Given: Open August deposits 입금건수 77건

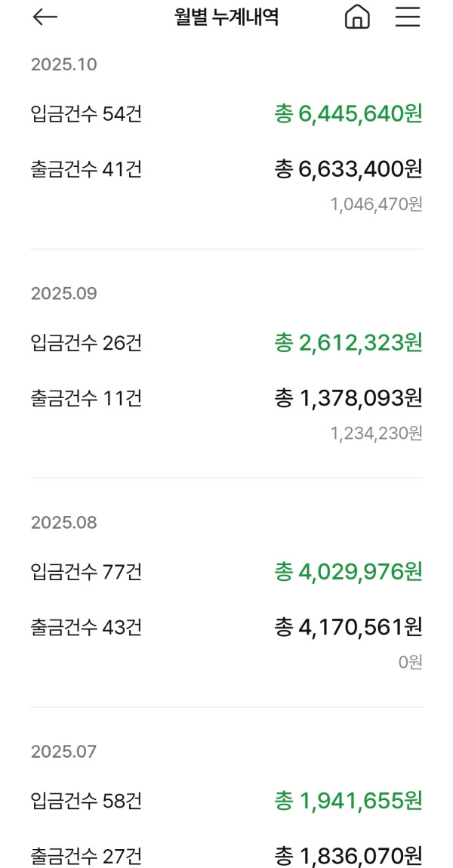Looking at the screenshot, I should [x=86, y=572].
